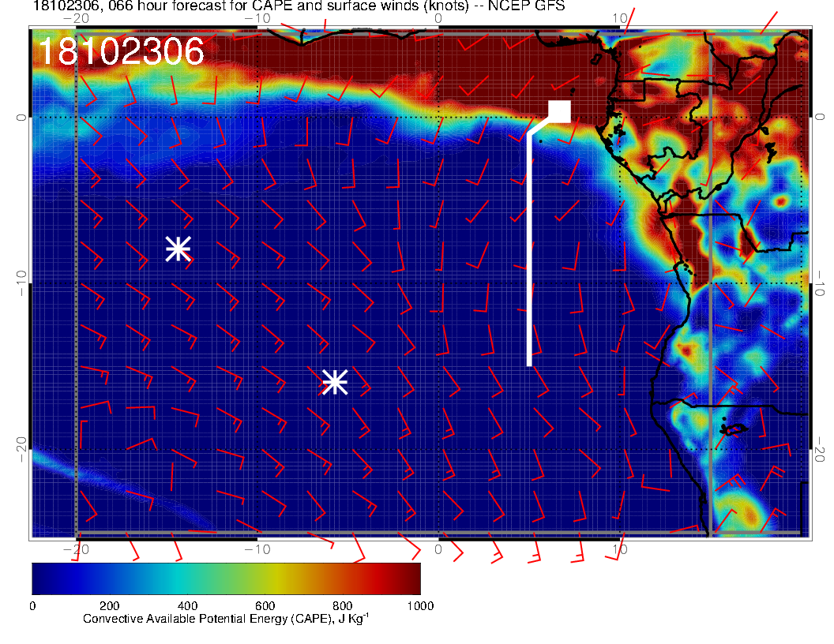Viewport: 834px width, 644px height.
Task: Pick the dark blue end of the CAPE colorbar
Action: coord(39,578)
